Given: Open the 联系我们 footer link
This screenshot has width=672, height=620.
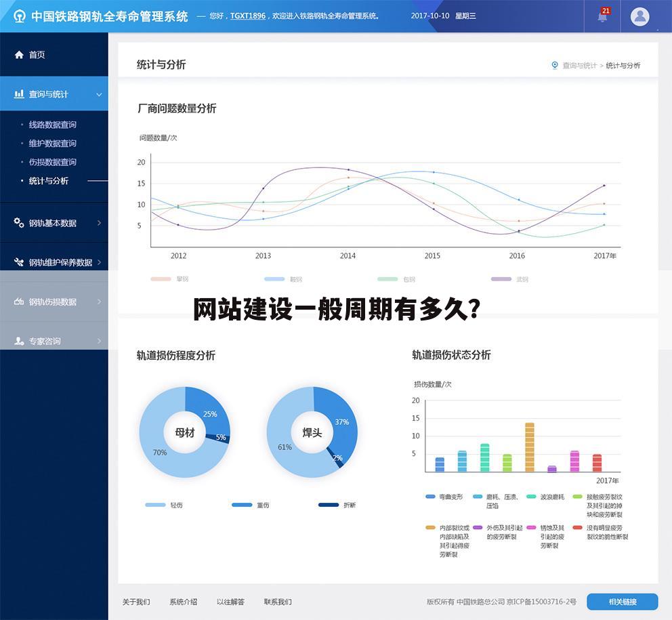Looking at the screenshot, I should coord(278,602).
